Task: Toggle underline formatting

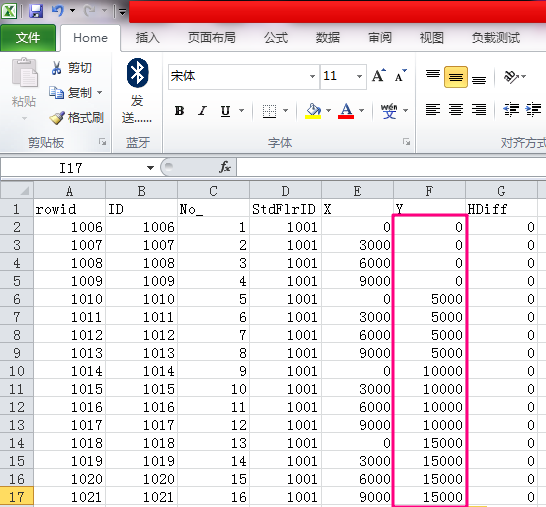Action: (225, 111)
